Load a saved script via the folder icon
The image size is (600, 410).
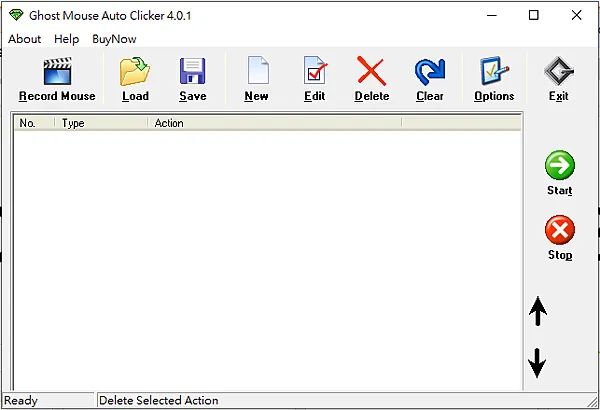(135, 71)
